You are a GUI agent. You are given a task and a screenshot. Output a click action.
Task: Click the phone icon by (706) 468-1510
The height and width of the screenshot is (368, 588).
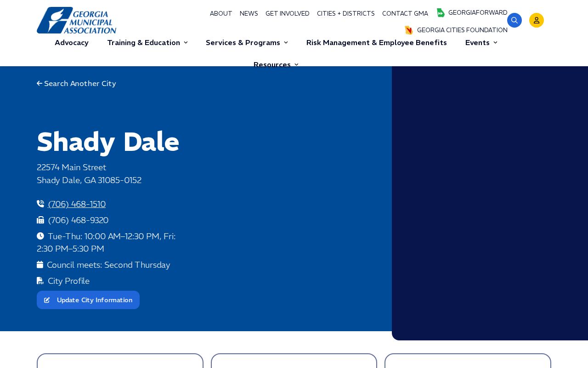tap(40, 204)
